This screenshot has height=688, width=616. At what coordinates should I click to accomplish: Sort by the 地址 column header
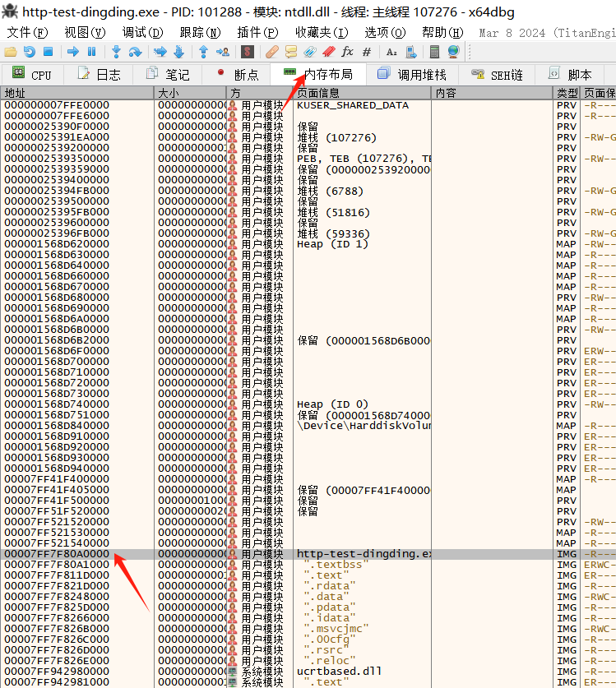(x=77, y=93)
